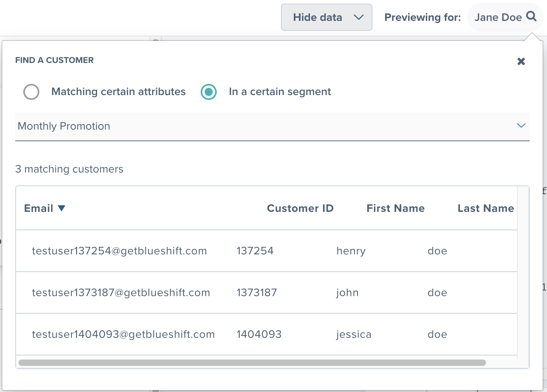
Task: Open the Hide data dropdown
Action: tap(327, 17)
